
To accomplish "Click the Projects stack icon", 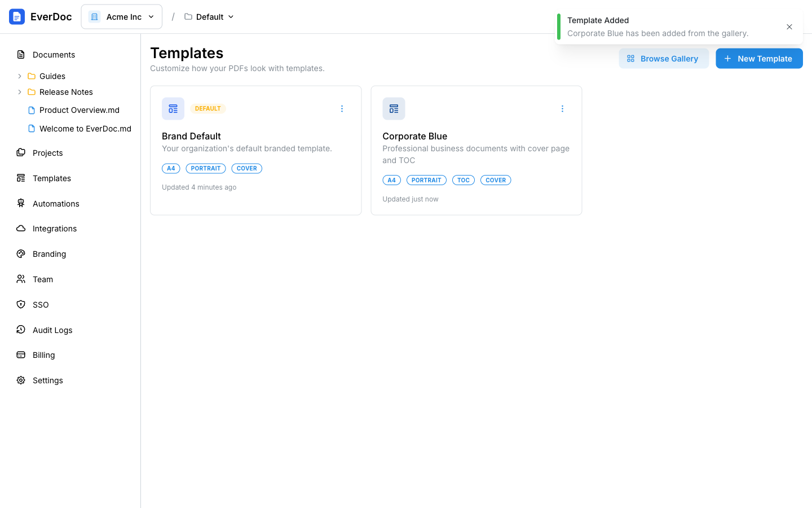I will (21, 152).
